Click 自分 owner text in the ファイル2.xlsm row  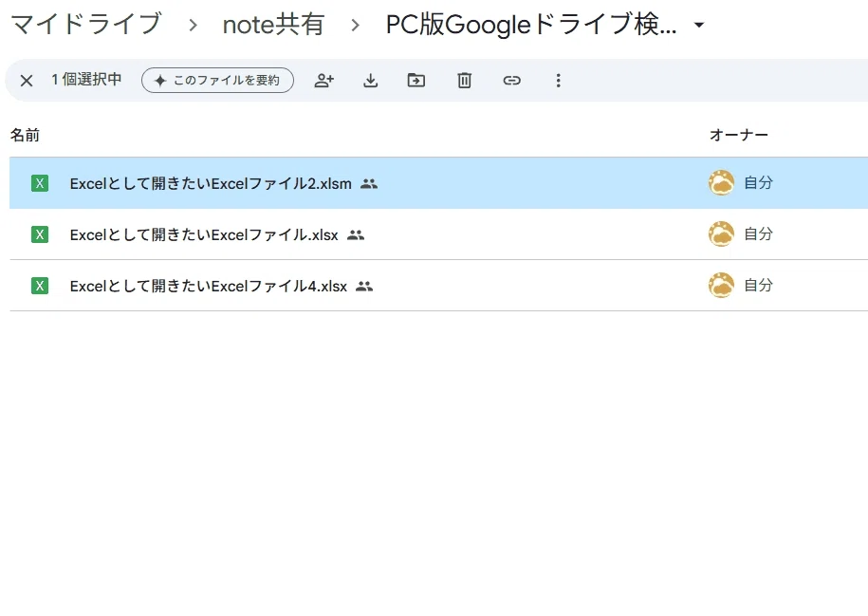pyautogui.click(x=758, y=183)
